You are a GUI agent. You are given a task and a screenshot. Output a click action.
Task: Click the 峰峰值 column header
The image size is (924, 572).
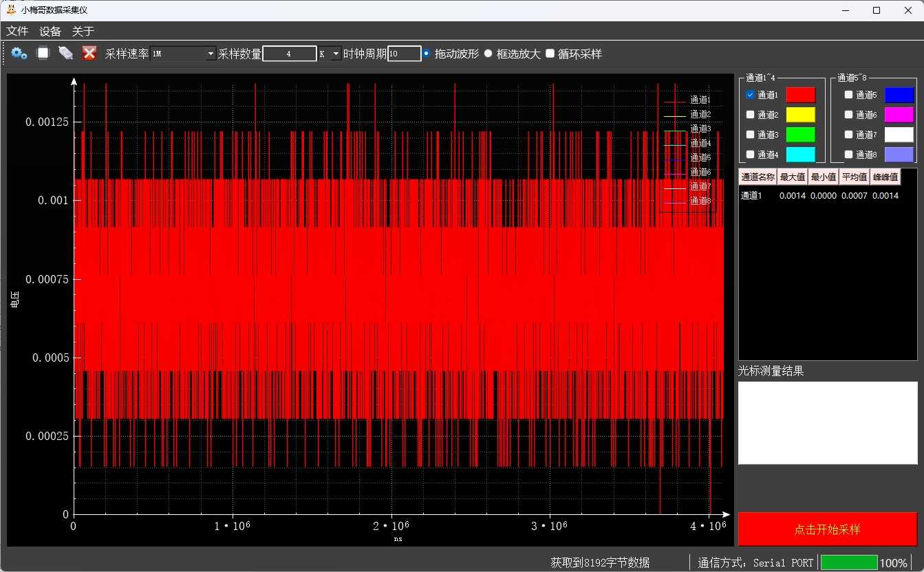(885, 177)
